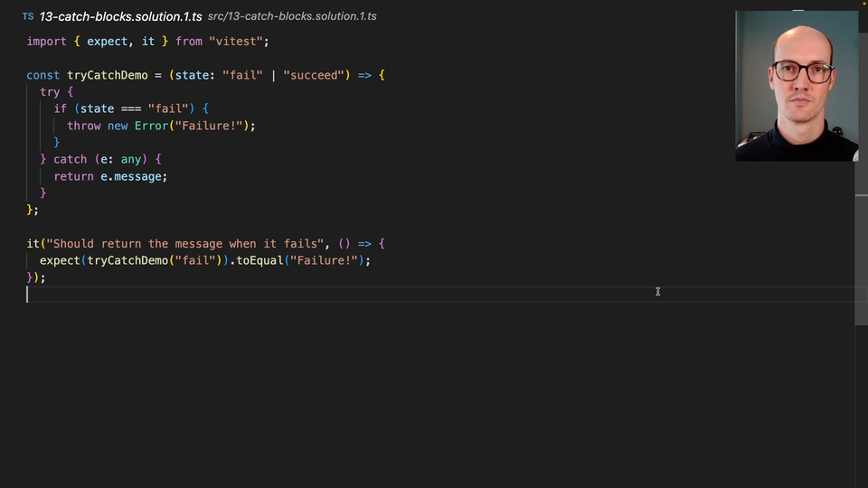Click the src/13-catch-blocks.solution.1.ts file path

[292, 16]
